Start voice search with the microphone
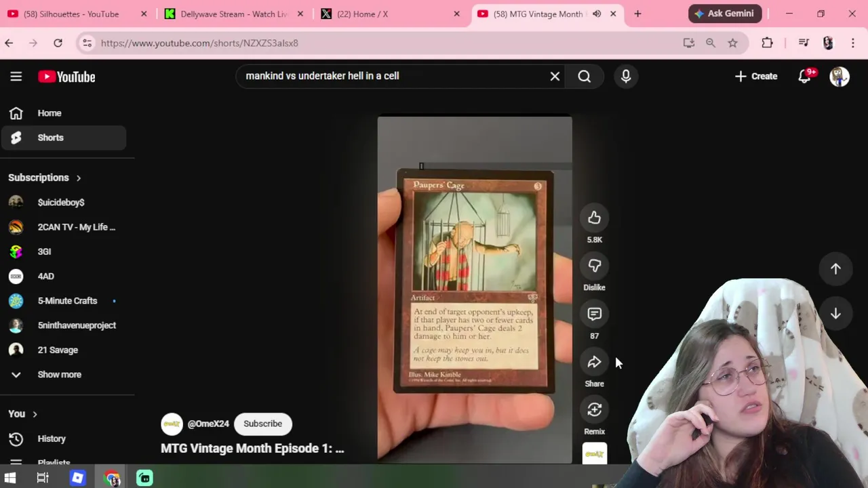 tap(626, 76)
